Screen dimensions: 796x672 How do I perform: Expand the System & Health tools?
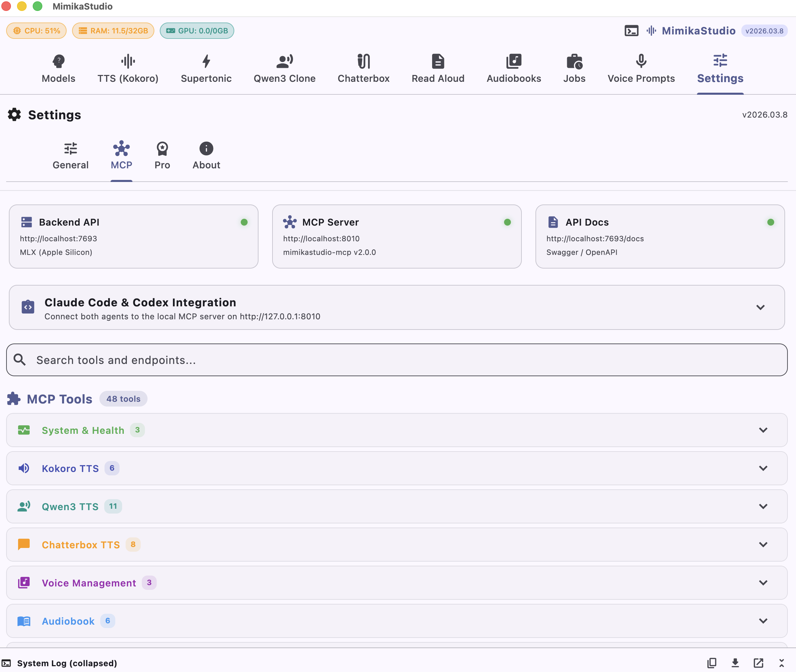point(763,430)
